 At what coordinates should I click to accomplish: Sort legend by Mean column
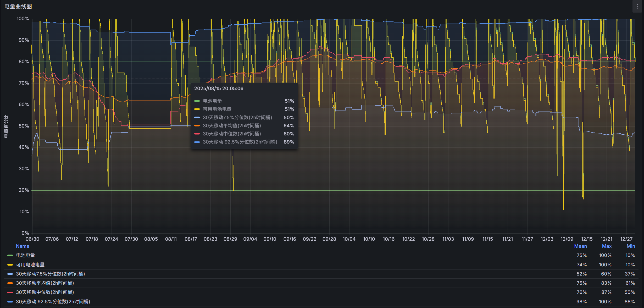[580, 246]
